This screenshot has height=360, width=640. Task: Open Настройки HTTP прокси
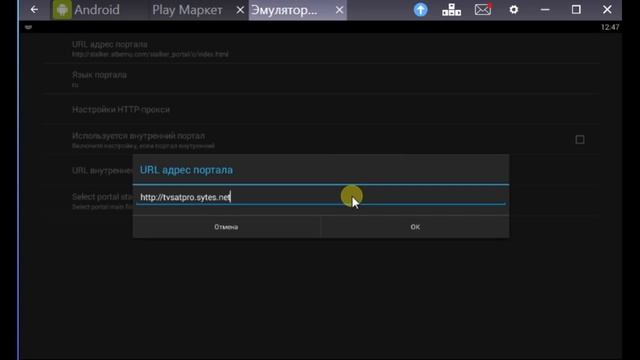click(x=321, y=109)
